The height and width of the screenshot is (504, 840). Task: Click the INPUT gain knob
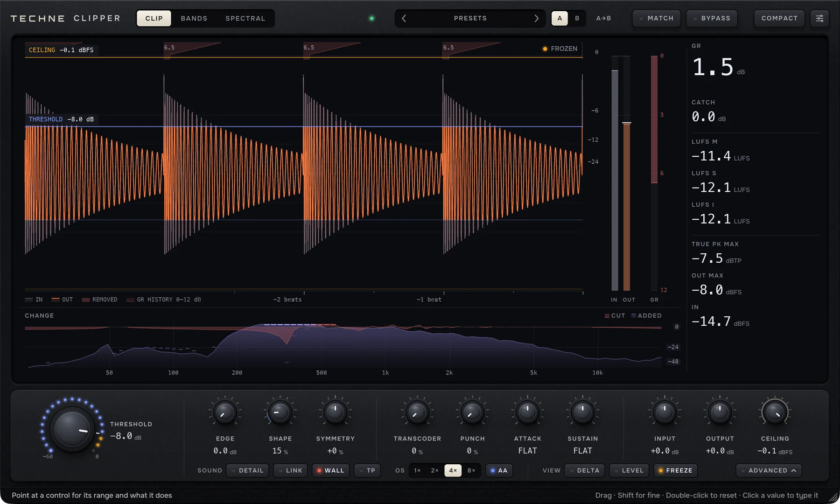[x=665, y=413]
